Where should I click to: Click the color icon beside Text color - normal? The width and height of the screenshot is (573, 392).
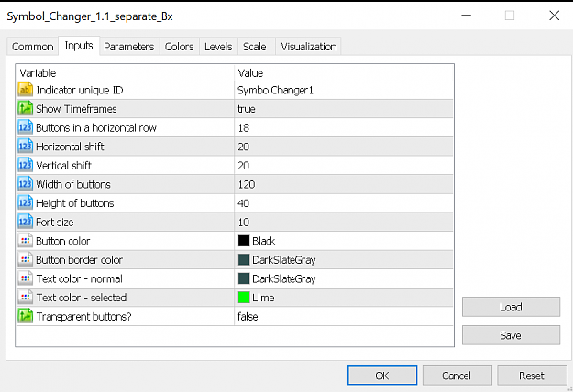[26, 278]
